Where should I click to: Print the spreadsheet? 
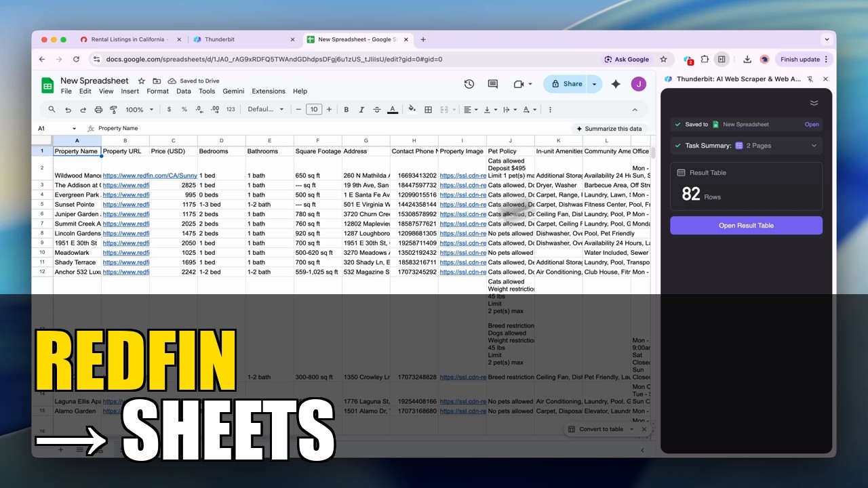click(98, 109)
